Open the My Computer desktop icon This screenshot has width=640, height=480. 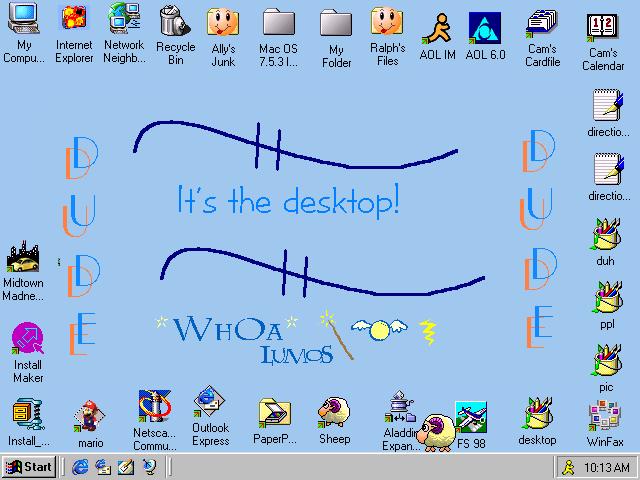23,18
